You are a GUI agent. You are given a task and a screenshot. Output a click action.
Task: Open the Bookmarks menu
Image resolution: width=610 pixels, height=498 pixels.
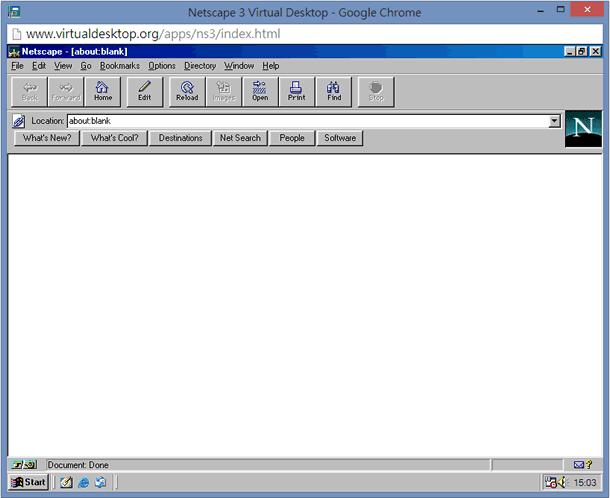coord(119,66)
